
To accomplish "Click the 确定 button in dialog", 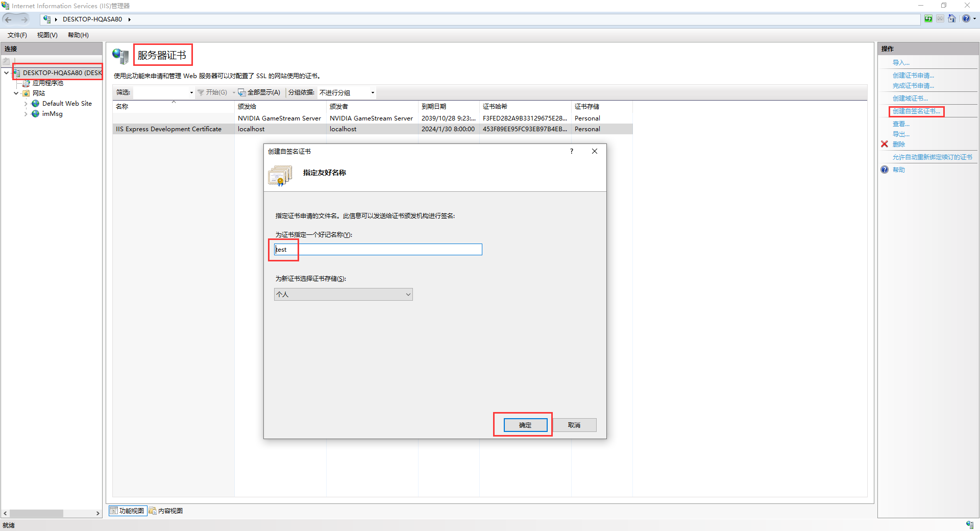I will coord(525,425).
